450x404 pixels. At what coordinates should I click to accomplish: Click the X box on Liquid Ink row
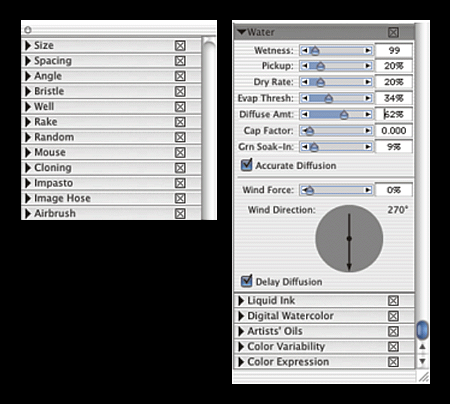(x=393, y=301)
